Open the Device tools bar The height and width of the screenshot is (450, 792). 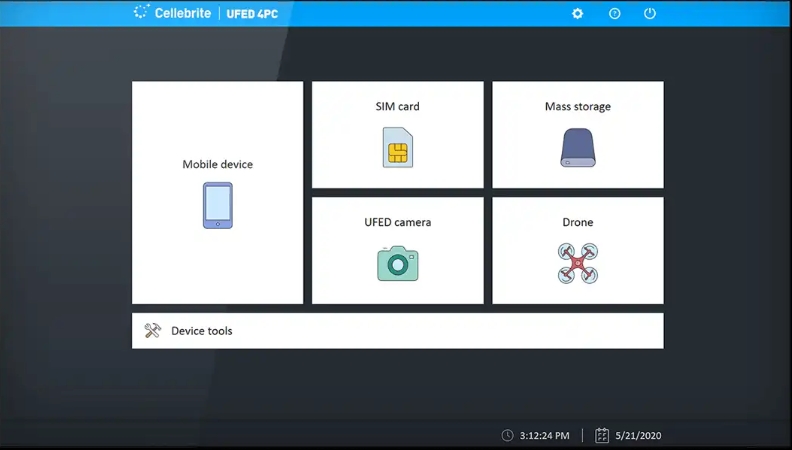point(398,331)
